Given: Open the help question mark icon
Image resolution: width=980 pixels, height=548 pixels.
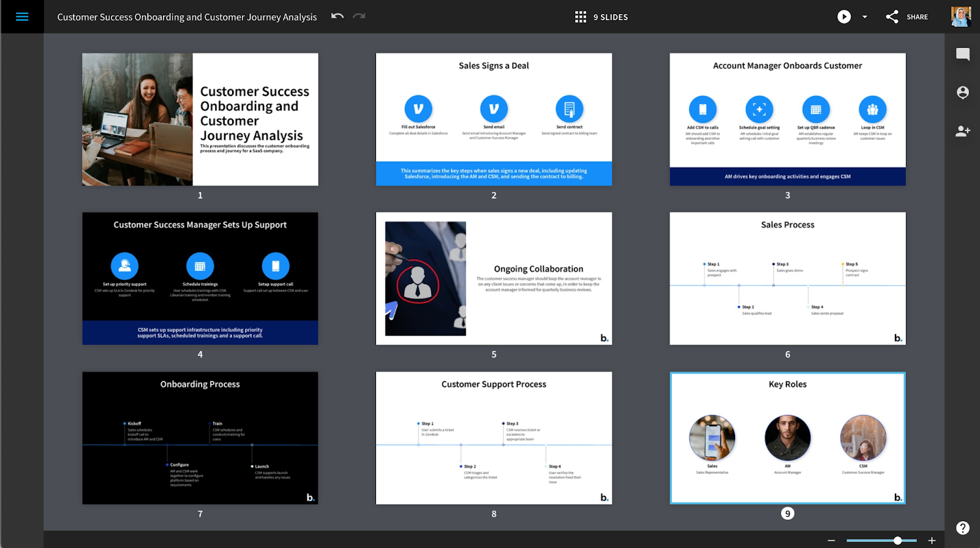Looking at the screenshot, I should click(963, 528).
